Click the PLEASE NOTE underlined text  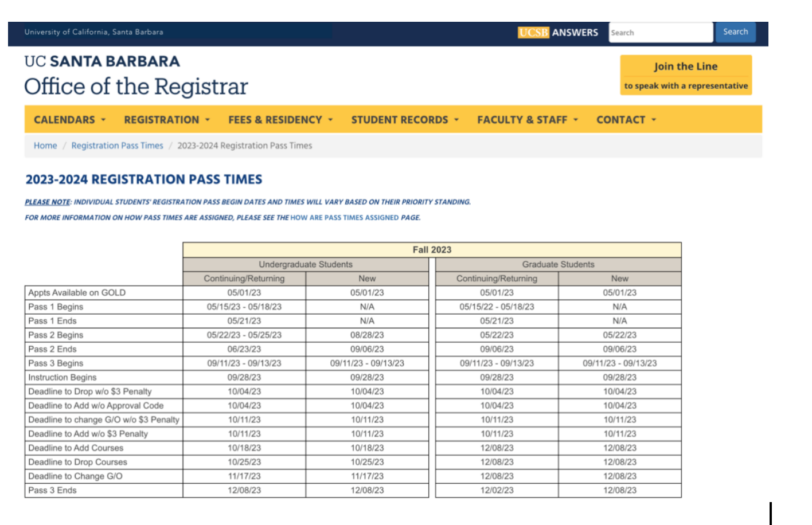(48, 202)
